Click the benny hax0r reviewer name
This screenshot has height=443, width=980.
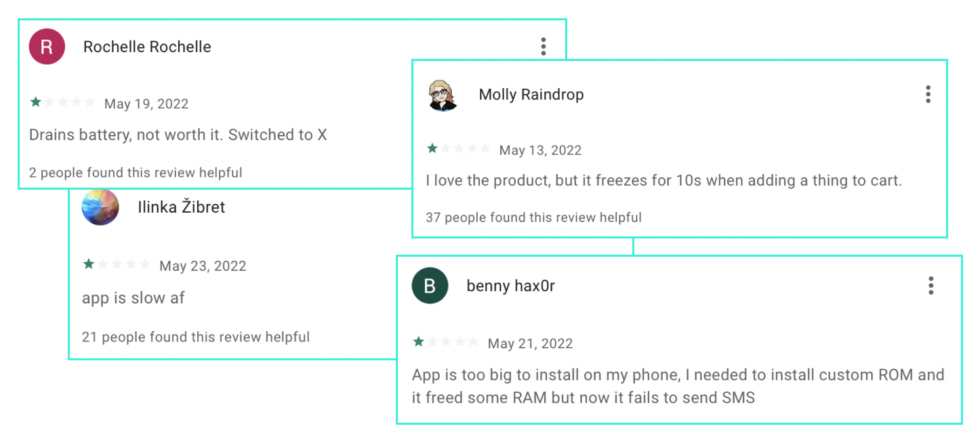(510, 286)
